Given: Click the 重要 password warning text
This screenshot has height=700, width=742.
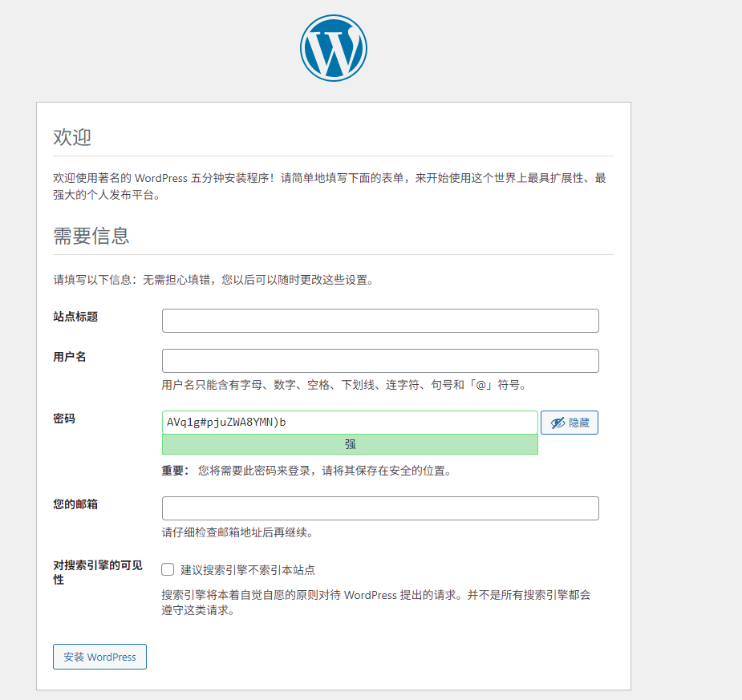Looking at the screenshot, I should point(306,471).
